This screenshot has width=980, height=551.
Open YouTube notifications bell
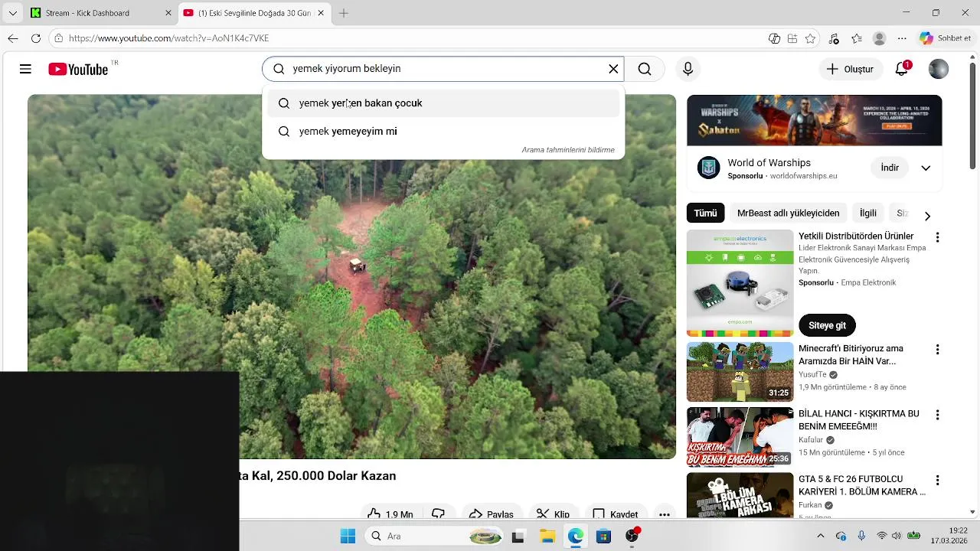point(902,69)
